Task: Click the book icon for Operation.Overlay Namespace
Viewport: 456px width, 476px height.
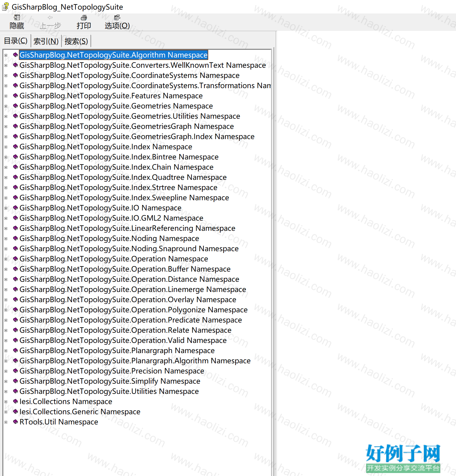Action: pos(16,299)
